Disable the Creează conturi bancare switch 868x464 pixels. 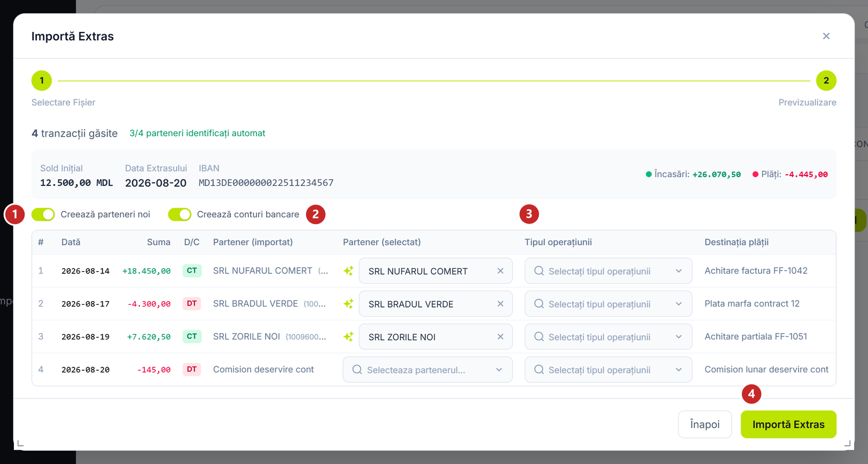[179, 214]
